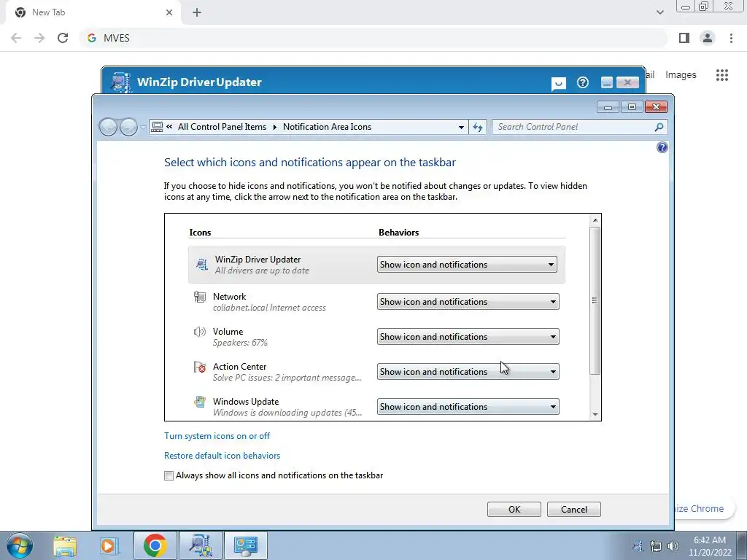Open Chrome tab search chevron
Image resolution: width=747 pixels, height=560 pixels.
point(659,12)
